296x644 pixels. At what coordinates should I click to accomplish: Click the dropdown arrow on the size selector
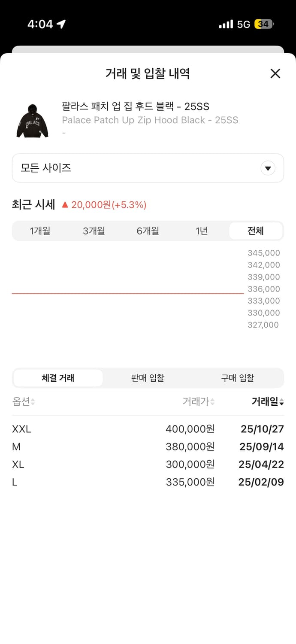[268, 168]
